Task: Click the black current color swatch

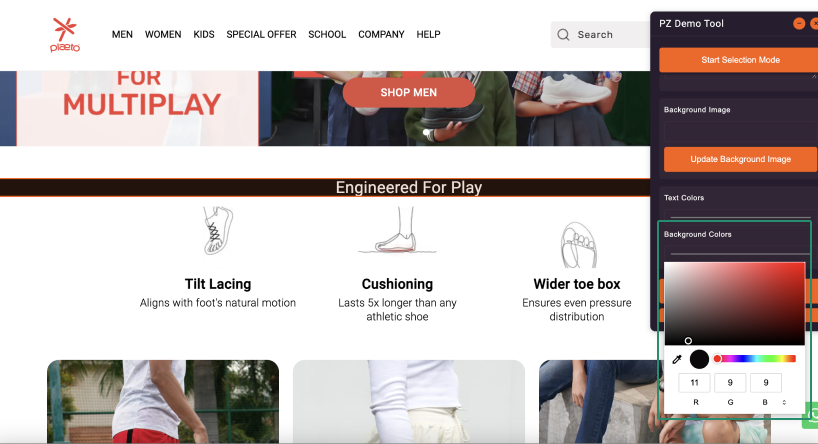Action: [699, 359]
